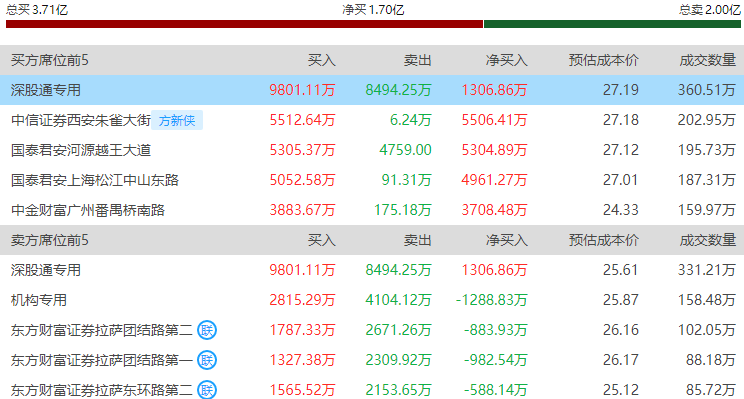Open 国泰君安河源越王大道 seat link
The height and width of the screenshot is (399, 744).
(81, 150)
